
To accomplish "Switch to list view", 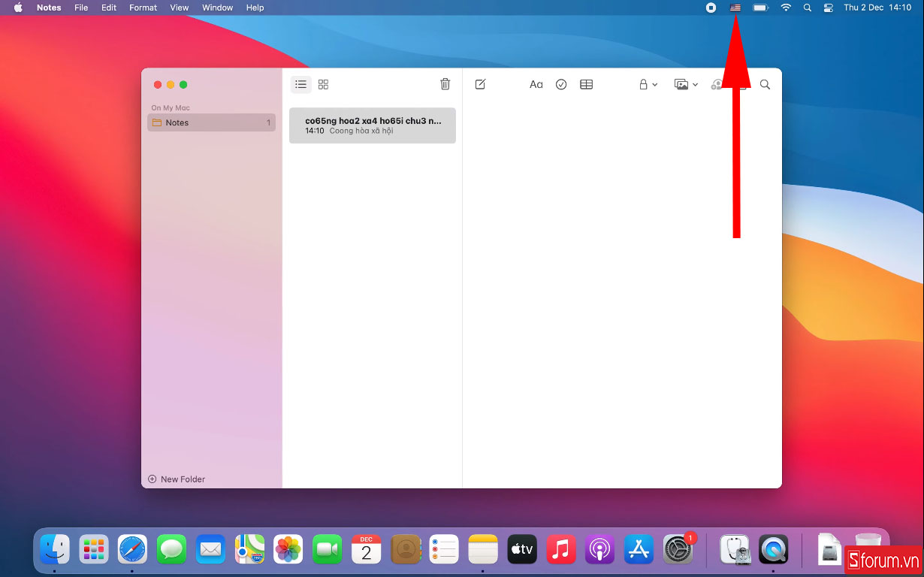I will tap(300, 85).
